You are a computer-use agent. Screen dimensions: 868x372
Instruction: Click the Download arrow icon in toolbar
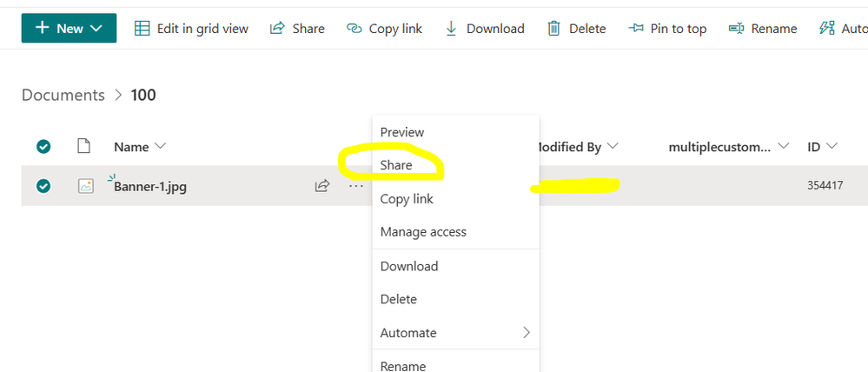451,28
